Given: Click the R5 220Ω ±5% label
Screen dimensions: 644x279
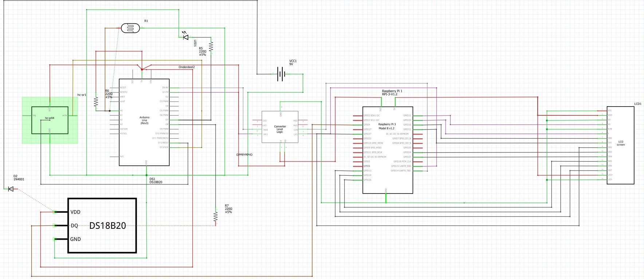Looking at the screenshot, I should tap(203, 51).
